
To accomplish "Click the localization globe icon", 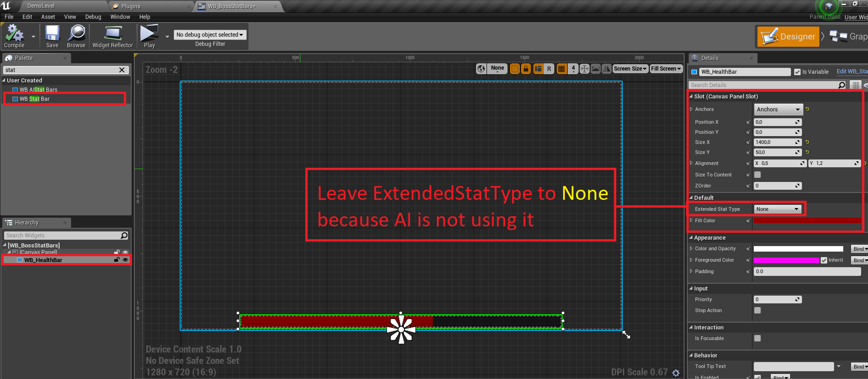I will click(x=481, y=69).
